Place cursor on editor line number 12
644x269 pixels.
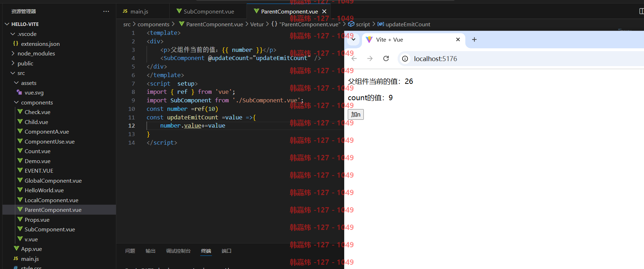(x=132, y=125)
